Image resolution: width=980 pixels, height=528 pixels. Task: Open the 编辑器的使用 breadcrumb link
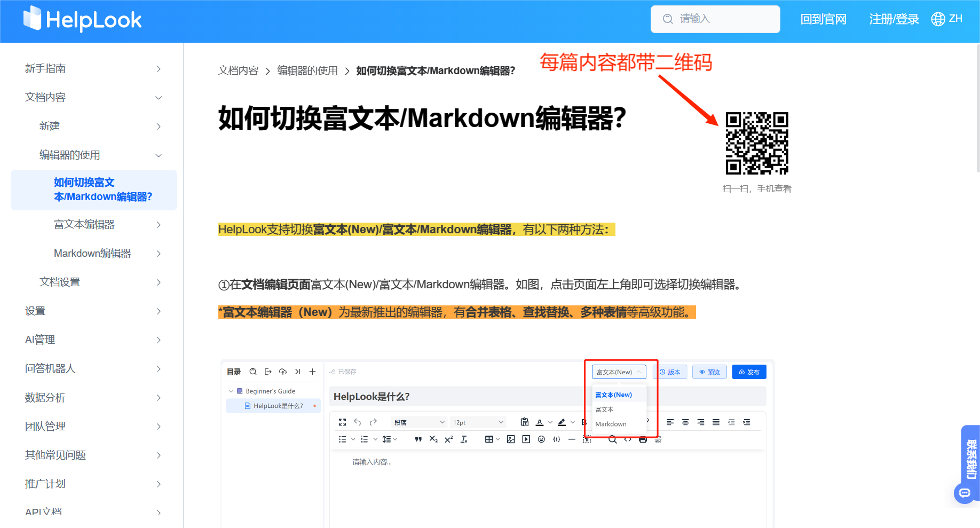click(x=307, y=70)
